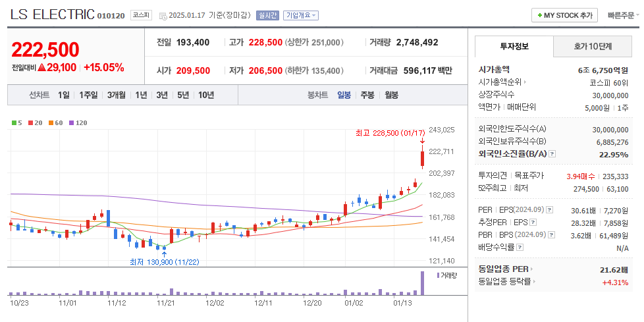Select the 1년 line chart
Image resolution: width=644 pixels, height=322 pixels.
pyautogui.click(x=141, y=95)
